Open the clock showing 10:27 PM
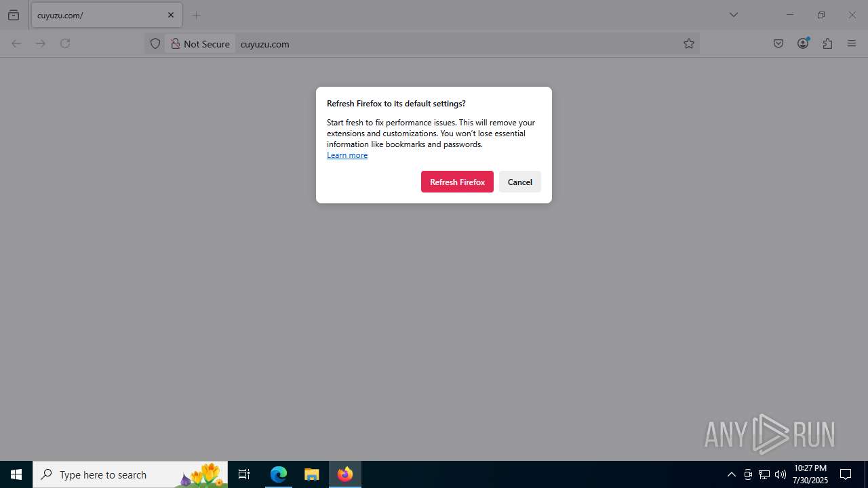Viewport: 868px width, 488px height. (810, 474)
